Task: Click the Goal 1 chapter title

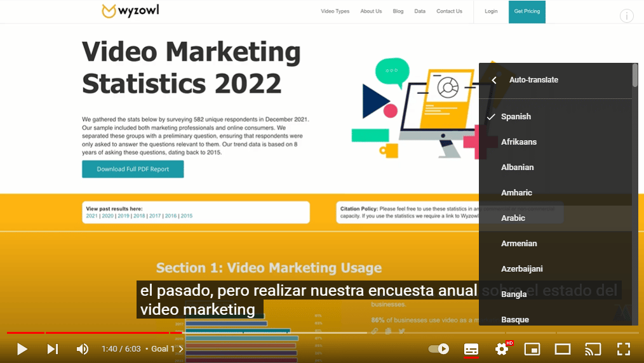Action: click(x=163, y=349)
